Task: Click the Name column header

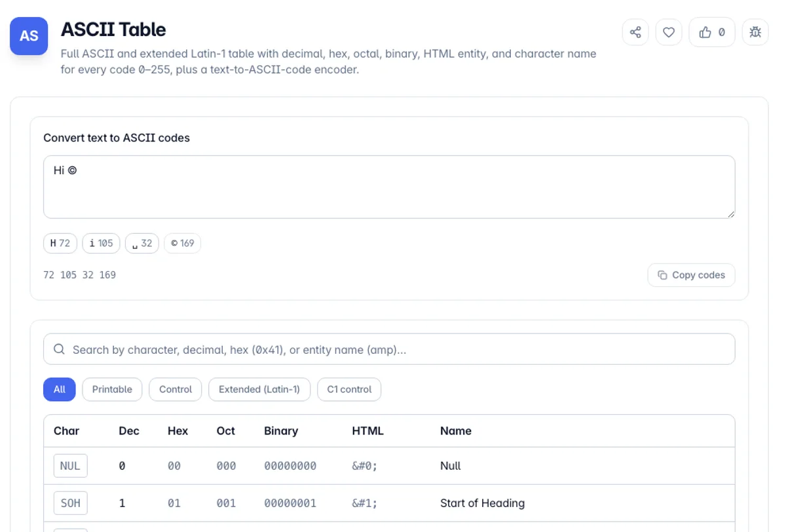Action: click(x=456, y=431)
